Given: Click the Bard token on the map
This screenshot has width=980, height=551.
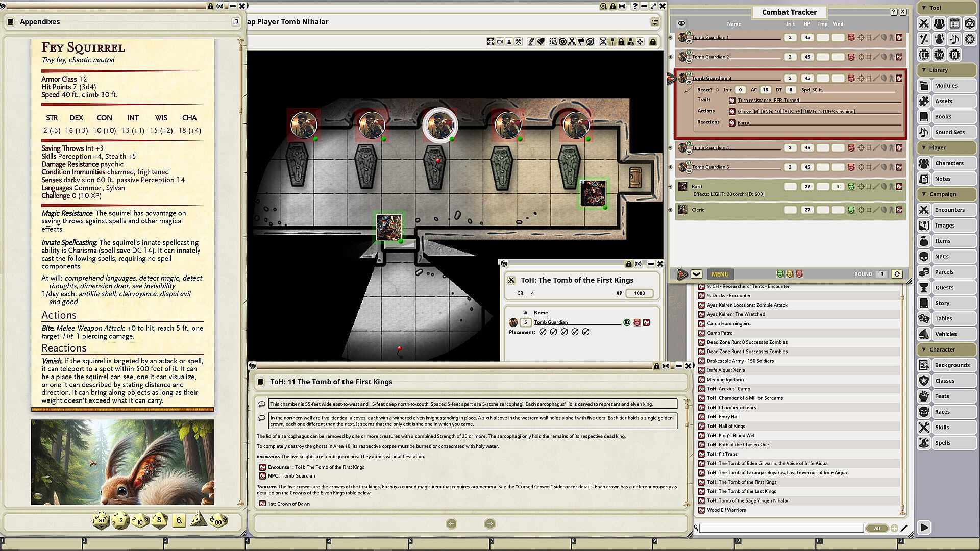Looking at the screenshot, I should click(593, 193).
